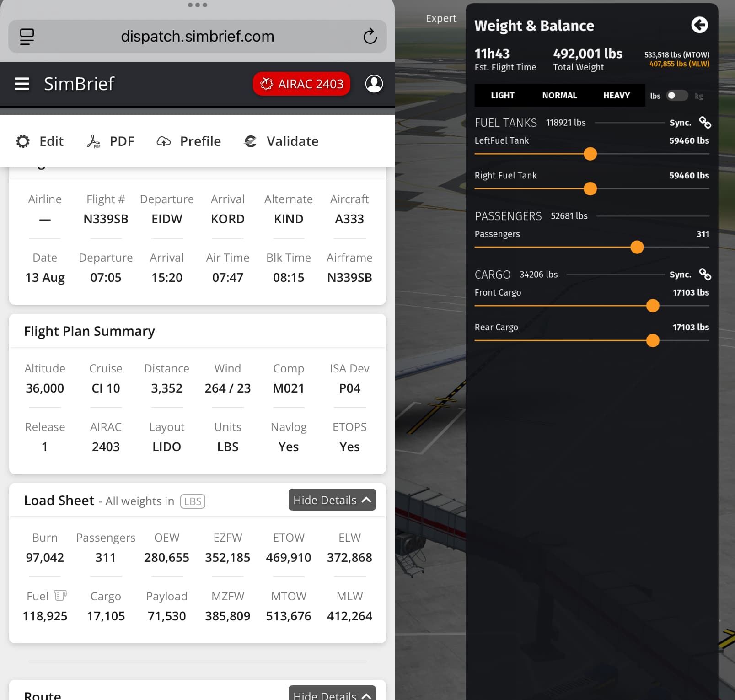Click the LBS units badge in Load Sheet
Image resolution: width=735 pixels, height=700 pixels.
193,501
